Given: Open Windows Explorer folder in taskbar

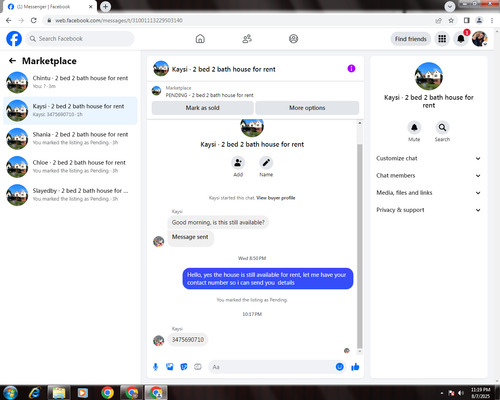Looking at the screenshot, I should [59, 393].
